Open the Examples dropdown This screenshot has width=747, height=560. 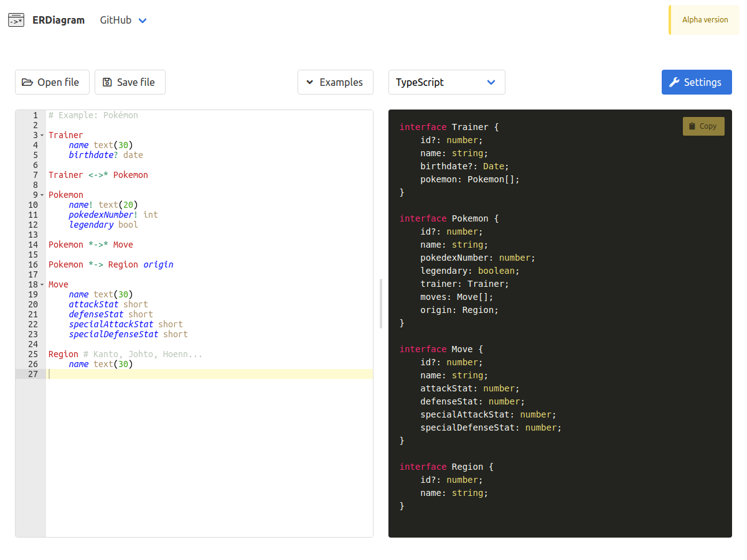click(x=336, y=82)
